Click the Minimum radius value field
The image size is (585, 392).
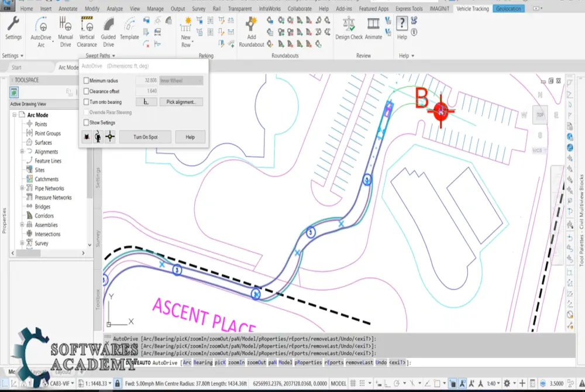coord(147,81)
